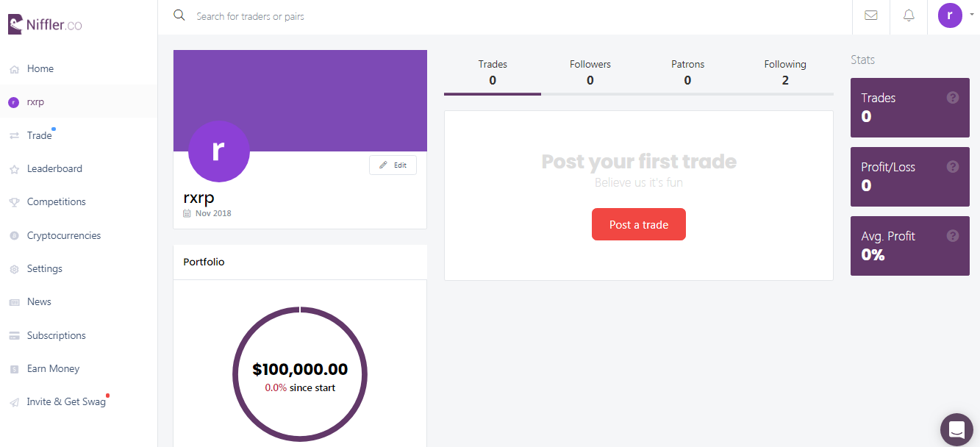Click the search magnifier icon

click(x=179, y=15)
